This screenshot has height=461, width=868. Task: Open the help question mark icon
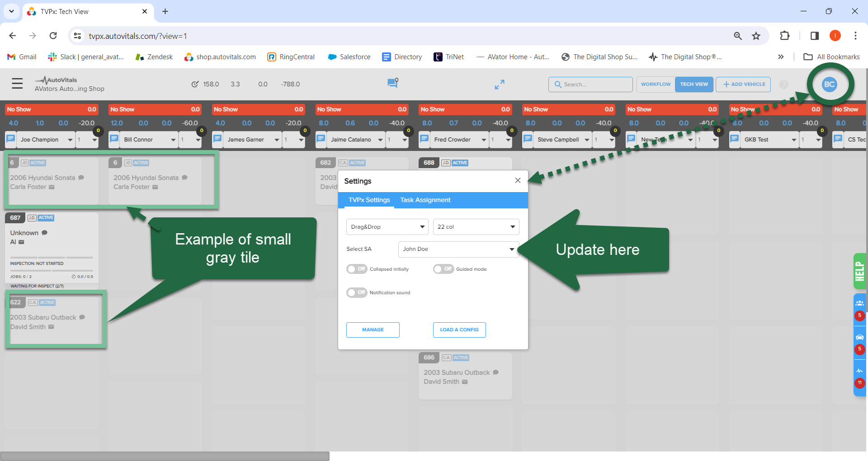tap(784, 85)
